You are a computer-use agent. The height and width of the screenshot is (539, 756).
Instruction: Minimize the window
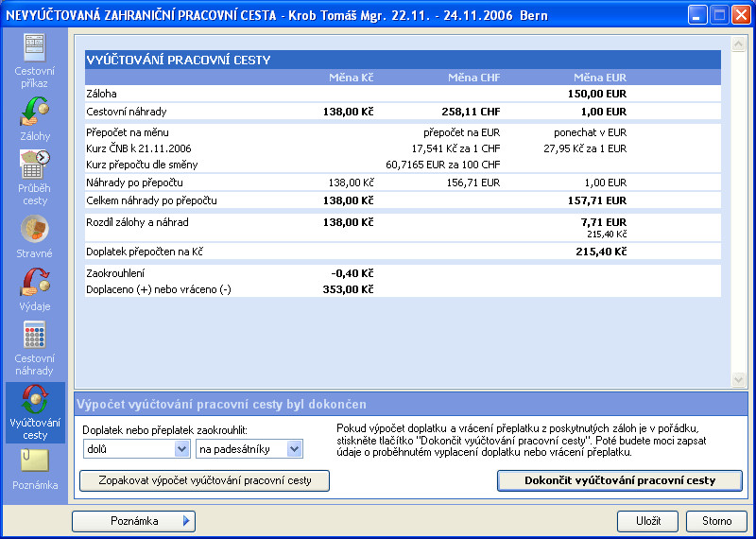pyautogui.click(x=696, y=14)
